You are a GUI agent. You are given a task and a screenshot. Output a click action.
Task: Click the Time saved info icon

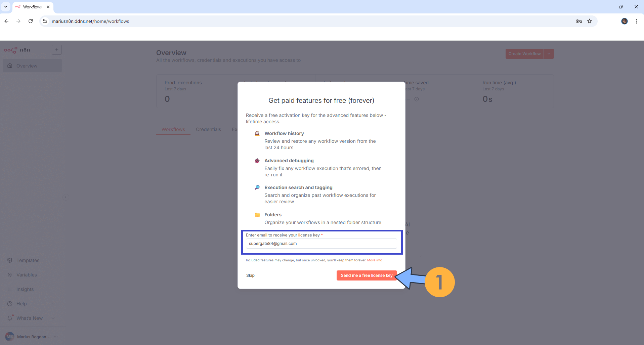coord(417,99)
